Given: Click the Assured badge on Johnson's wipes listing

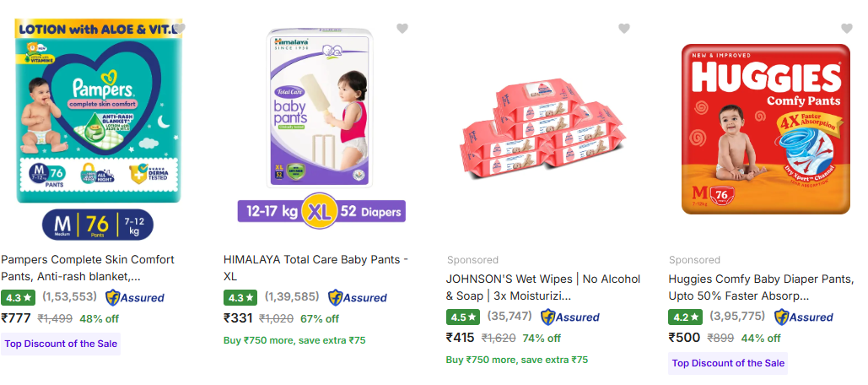Looking at the screenshot, I should 570,317.
